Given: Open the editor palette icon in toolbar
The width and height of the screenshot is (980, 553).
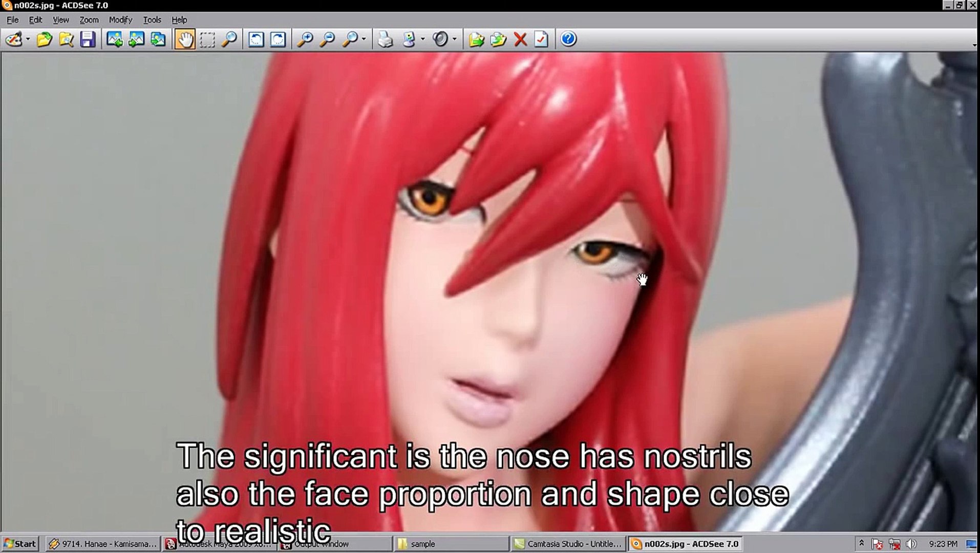Looking at the screenshot, I should (14, 39).
